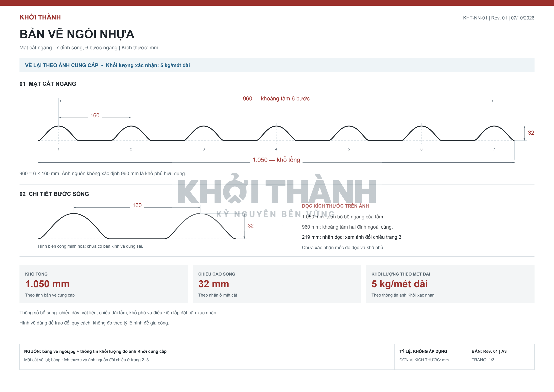Click dimension label "1.050 — khổ tổng"
554x392 pixels.
276,160
